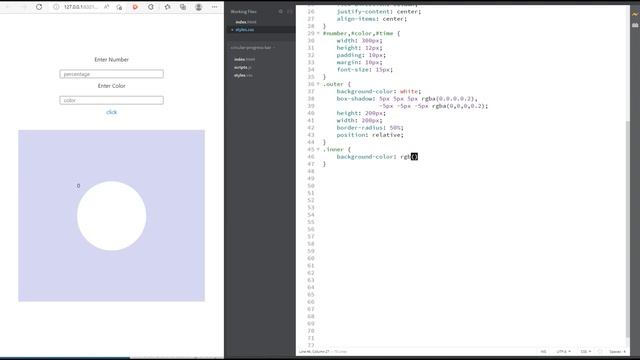The width and height of the screenshot is (640, 360).
Task: Collapse the #number,#color,#time rule fold arrow
Action: [x=318, y=33]
